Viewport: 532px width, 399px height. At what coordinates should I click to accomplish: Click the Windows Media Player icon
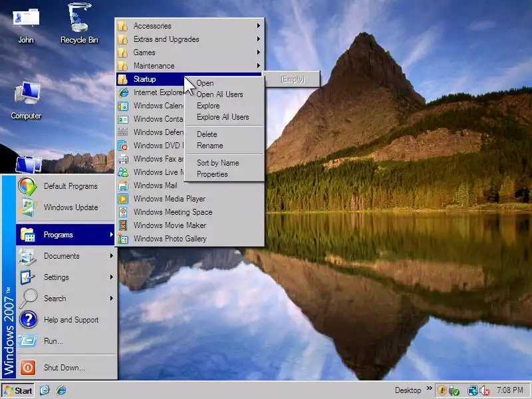coord(123,198)
